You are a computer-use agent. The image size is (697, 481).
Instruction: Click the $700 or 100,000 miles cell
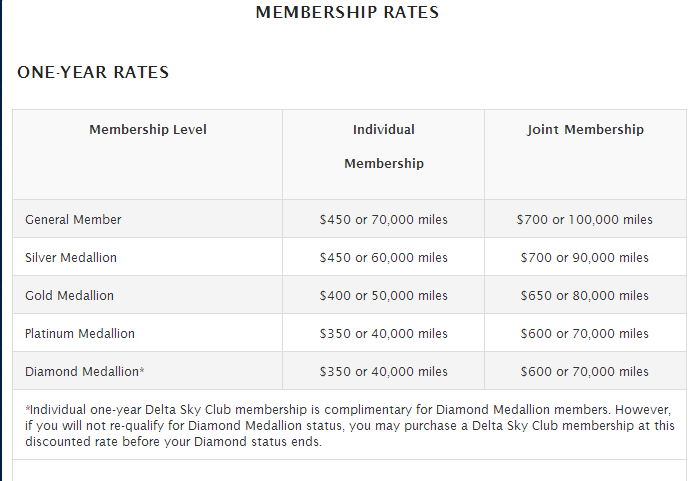click(x=585, y=219)
